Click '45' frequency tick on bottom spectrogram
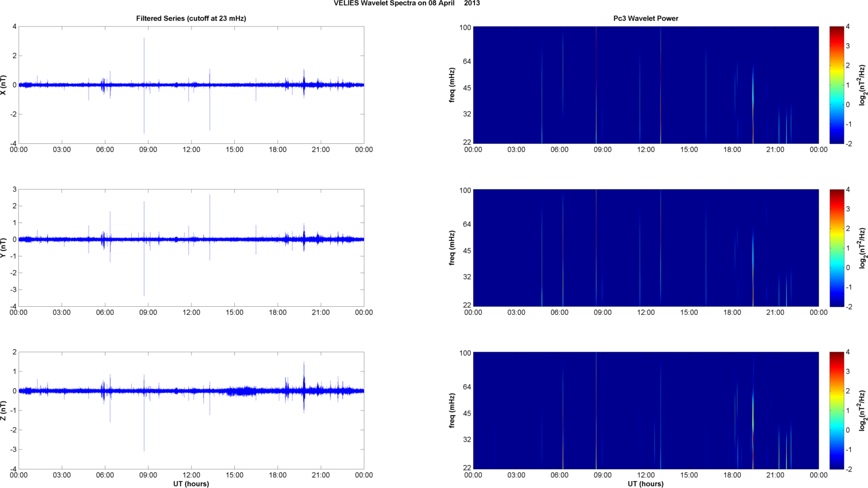 tap(467, 413)
